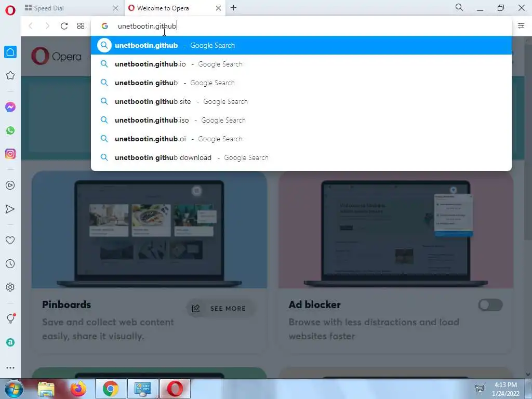The width and height of the screenshot is (532, 399).
Task: Select suggestion 'unetbootin github' with space
Action: click(301, 83)
